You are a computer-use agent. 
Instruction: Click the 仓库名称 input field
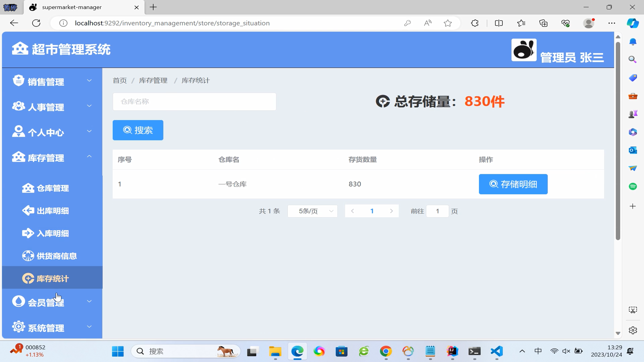pyautogui.click(x=195, y=101)
